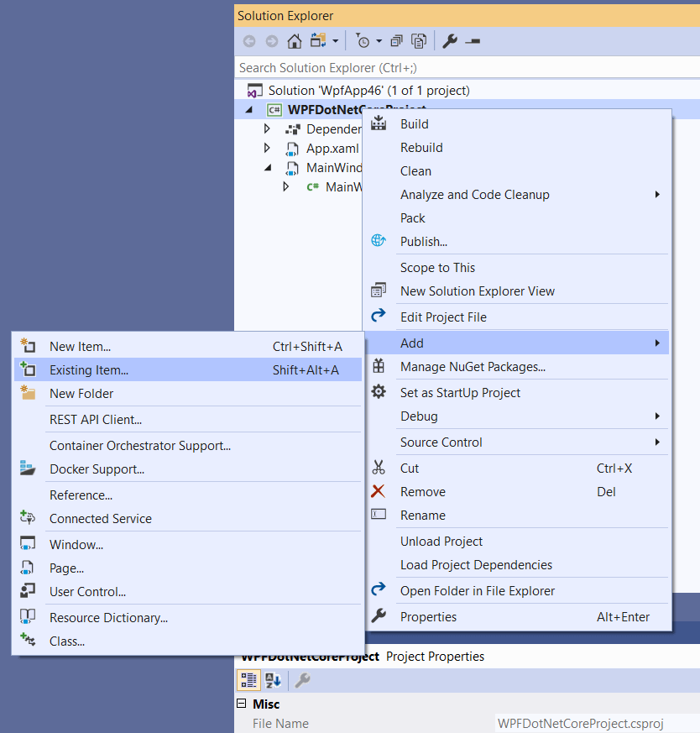The width and height of the screenshot is (700, 733).
Task: Collapse the MainWindow.xaml tree node
Action: point(267,168)
